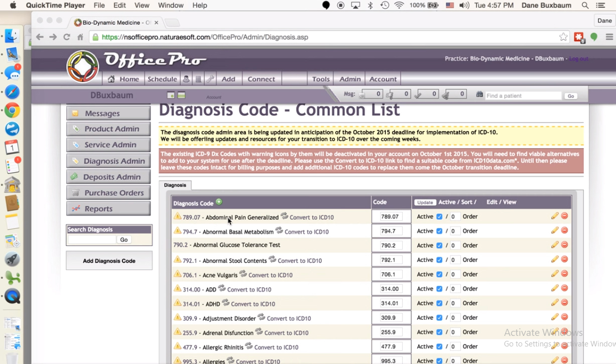Click the green plus icon beside Diagnosis Code header

pyautogui.click(x=219, y=202)
